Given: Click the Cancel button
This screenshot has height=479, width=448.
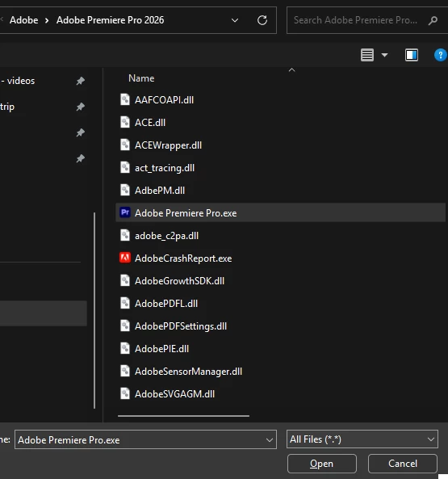Looking at the screenshot, I should click(x=403, y=464).
